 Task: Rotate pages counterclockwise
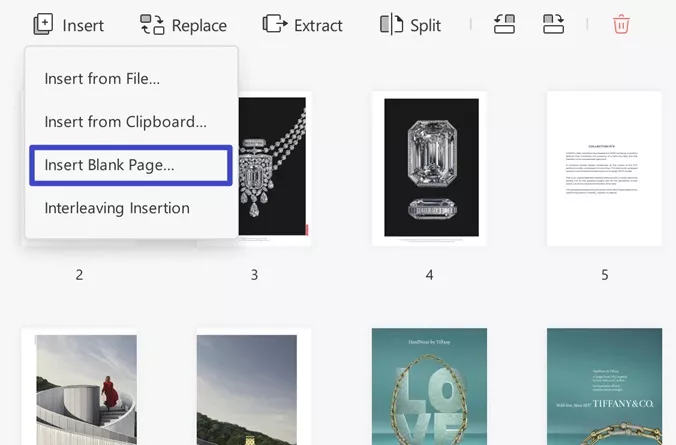coord(504,24)
